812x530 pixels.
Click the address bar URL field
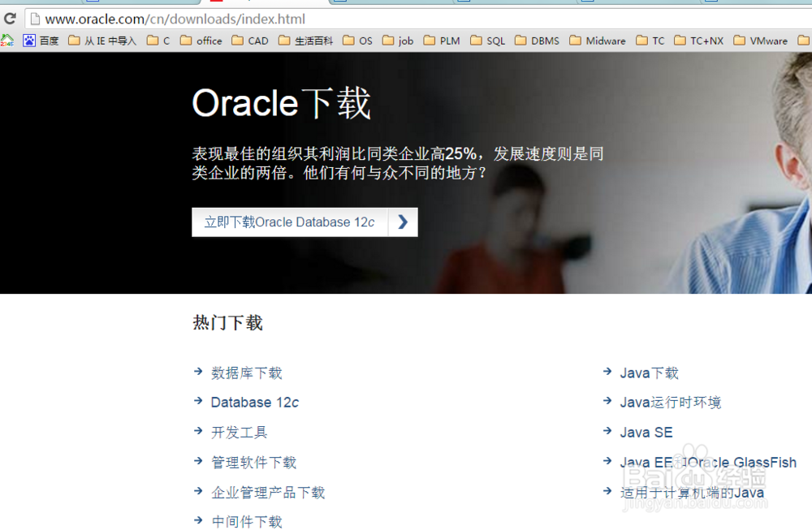[x=420, y=19]
